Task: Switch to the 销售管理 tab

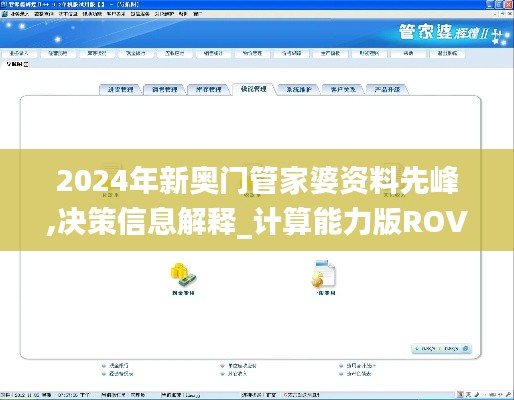Action: point(165,89)
